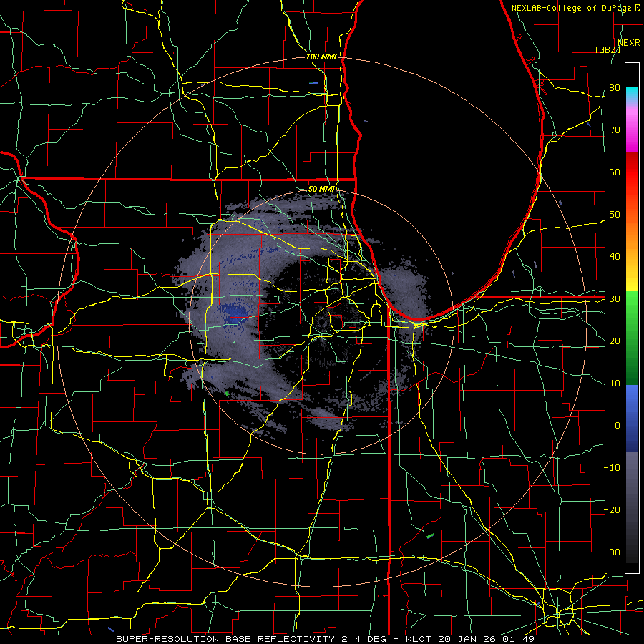This screenshot has height=644, width=644.
Task: Click the 40 value on the dBZ scale
Action: tap(615, 257)
